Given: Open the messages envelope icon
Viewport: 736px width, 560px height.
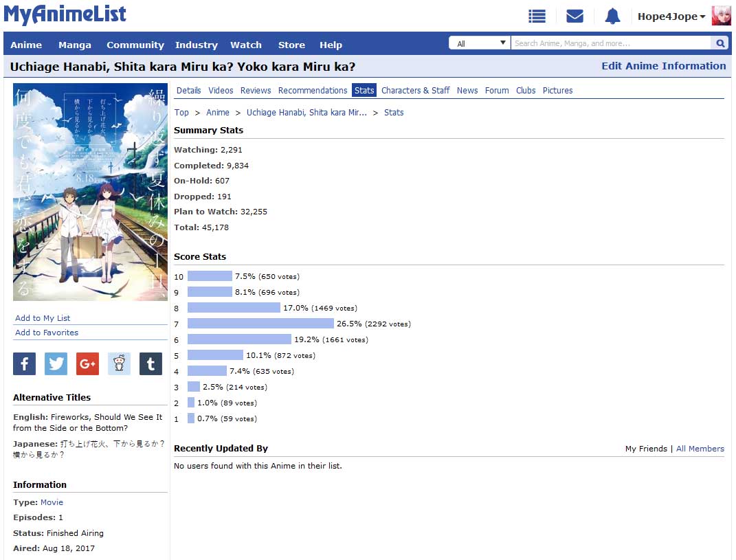Looking at the screenshot, I should coord(575,16).
